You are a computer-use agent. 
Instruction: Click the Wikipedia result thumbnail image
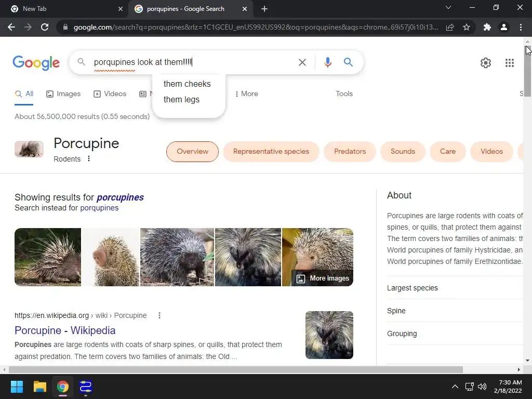329,335
